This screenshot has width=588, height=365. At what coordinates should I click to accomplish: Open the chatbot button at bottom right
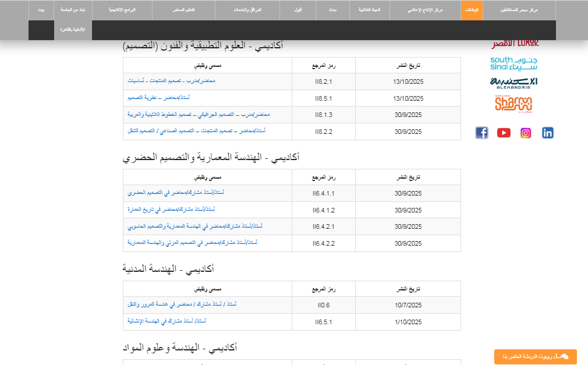click(535, 356)
